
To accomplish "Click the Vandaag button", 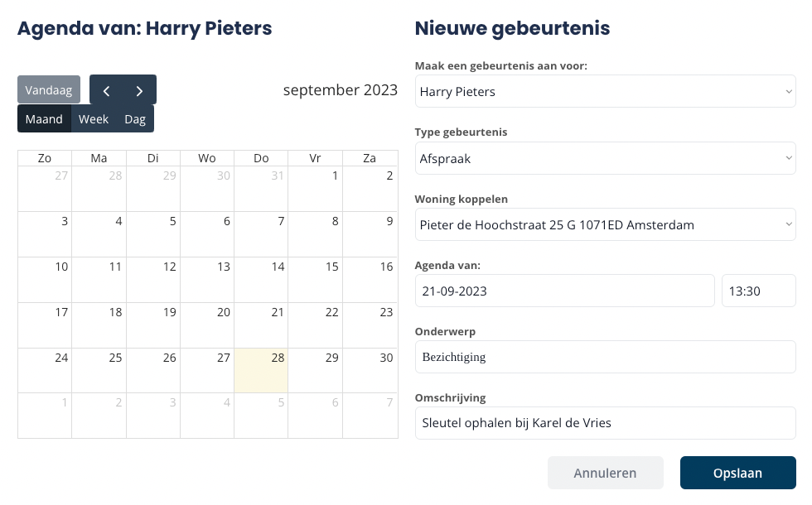I will (49, 90).
